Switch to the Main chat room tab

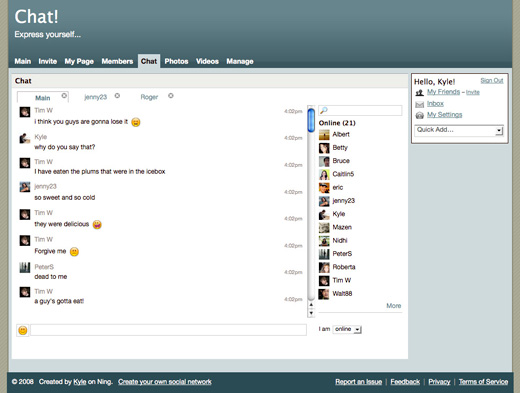[43, 98]
